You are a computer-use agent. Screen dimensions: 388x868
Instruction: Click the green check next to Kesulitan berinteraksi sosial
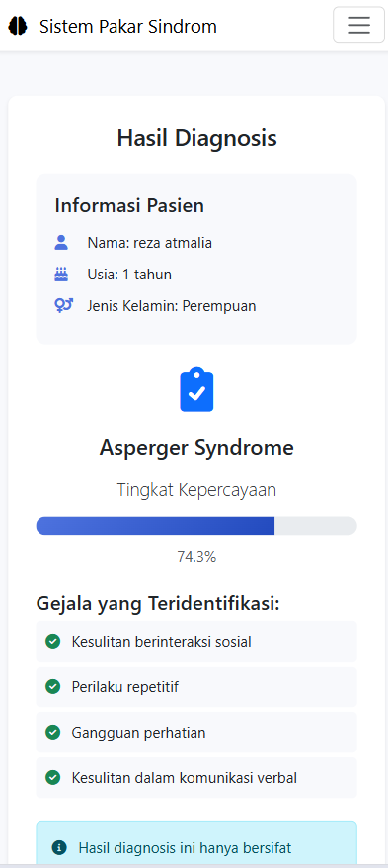(x=52, y=642)
